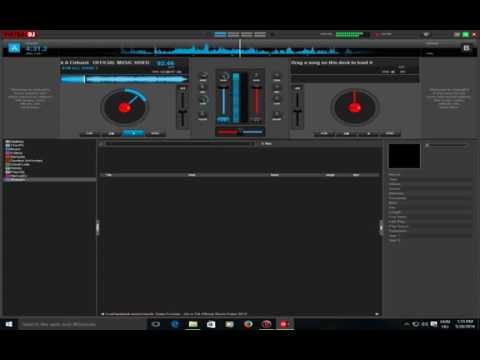Open the Windows Start menu
This screenshot has height=360, width=480.
pos(9,324)
